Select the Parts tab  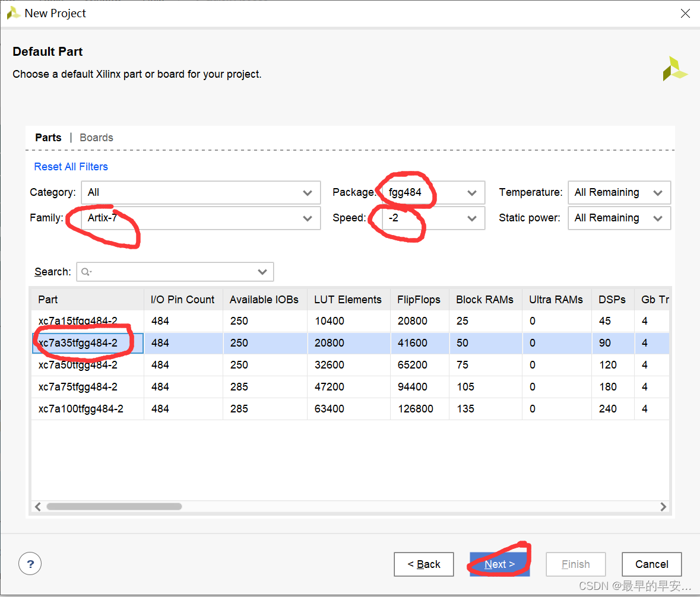(48, 138)
